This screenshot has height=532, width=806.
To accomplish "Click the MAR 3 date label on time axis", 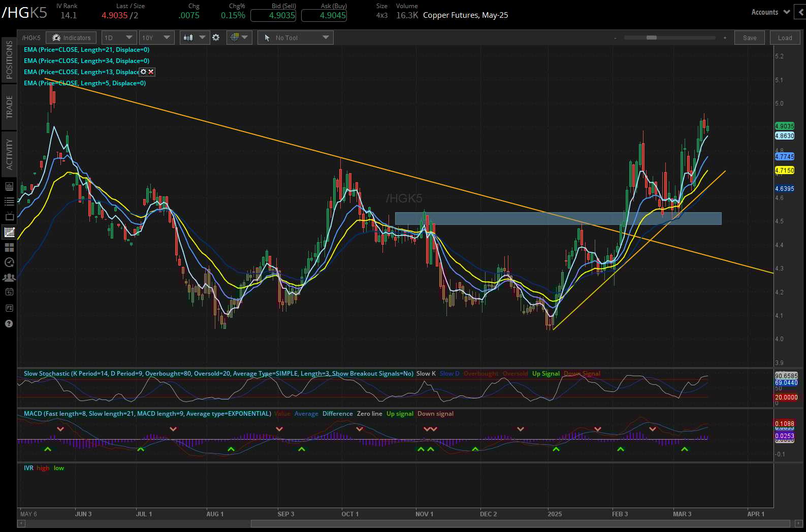I will pos(682,514).
